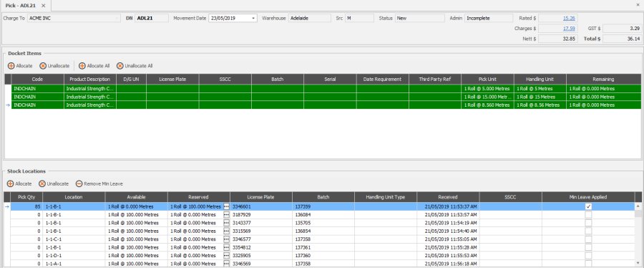Viewport: 644px width, 268px height.
Task: Open reserved details for license plate 3187929
Action: click(x=226, y=214)
